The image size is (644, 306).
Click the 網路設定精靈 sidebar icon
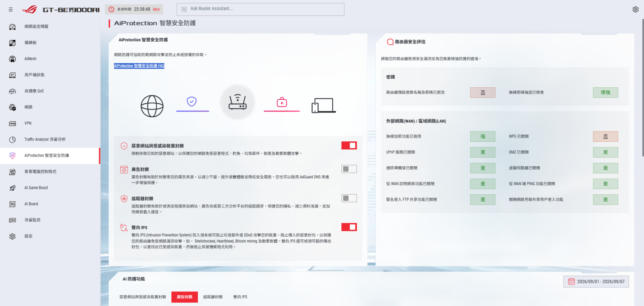[x=12, y=27]
